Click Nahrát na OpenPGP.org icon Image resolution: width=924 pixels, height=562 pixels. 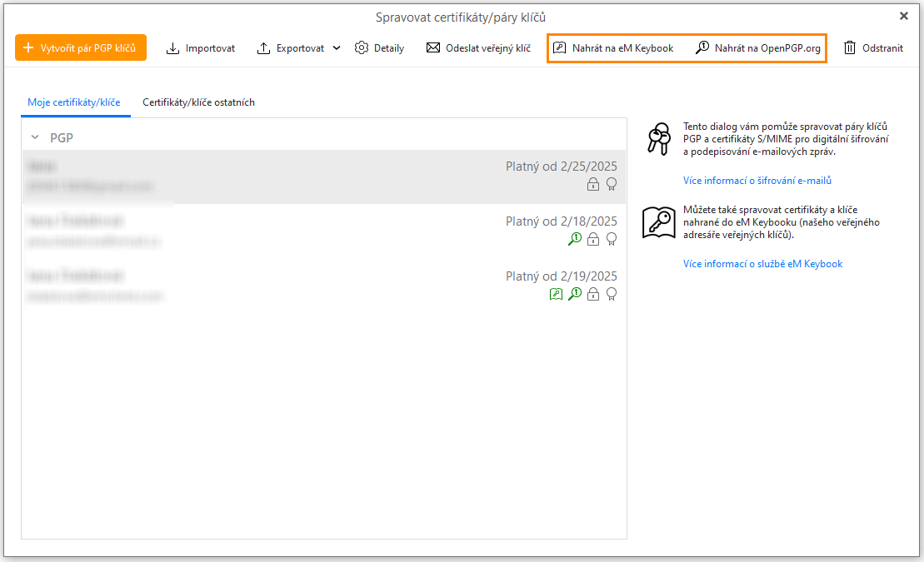pyautogui.click(x=702, y=48)
